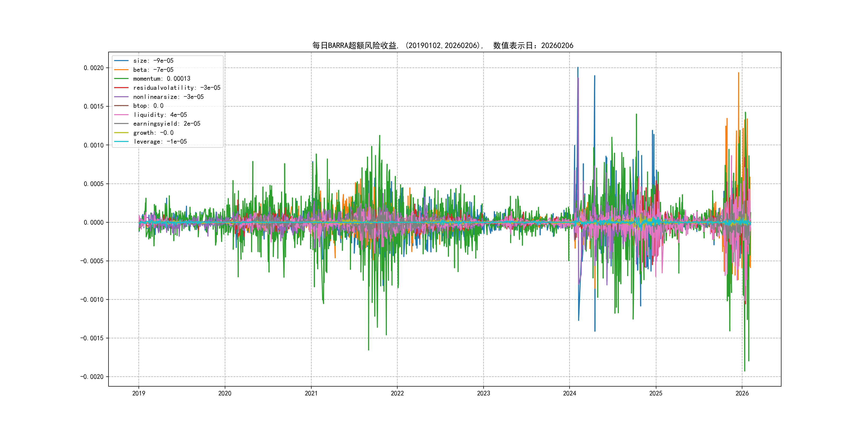Screen dimensions: 868x434
Task: Click the chart title text at top
Action: click(x=442, y=46)
